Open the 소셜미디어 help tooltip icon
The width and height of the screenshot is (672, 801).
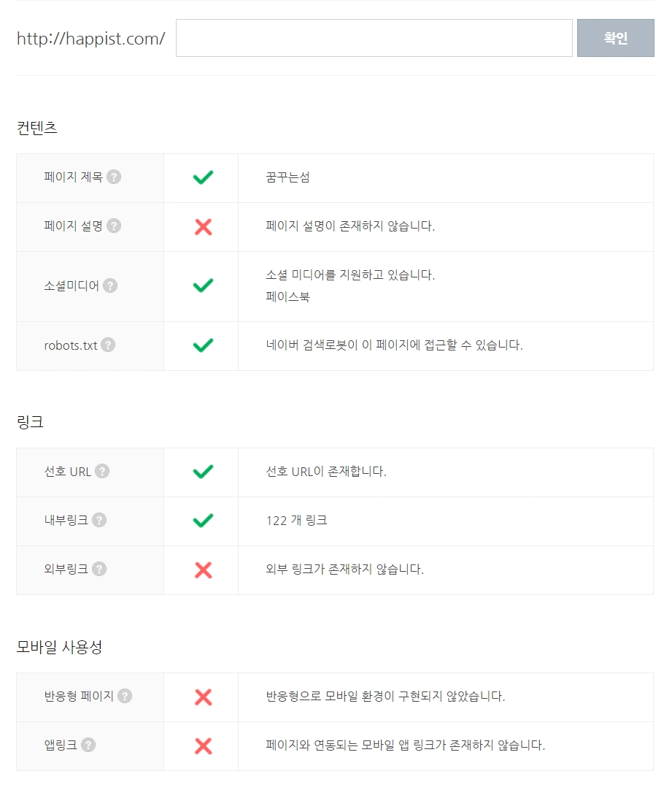coord(110,285)
